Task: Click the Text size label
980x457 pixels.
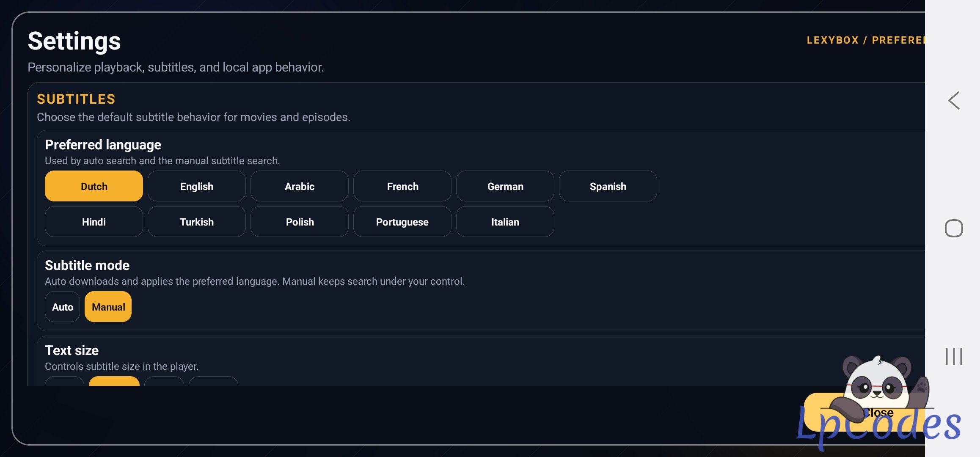Action: click(x=72, y=350)
